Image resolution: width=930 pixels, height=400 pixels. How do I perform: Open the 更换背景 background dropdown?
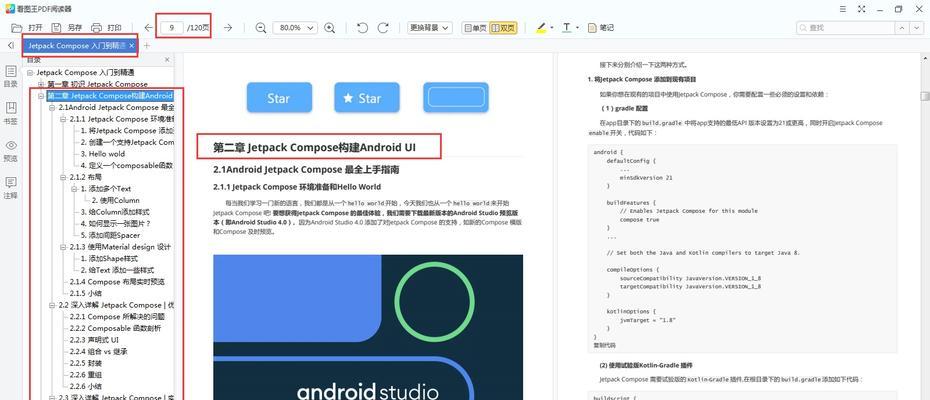430,28
